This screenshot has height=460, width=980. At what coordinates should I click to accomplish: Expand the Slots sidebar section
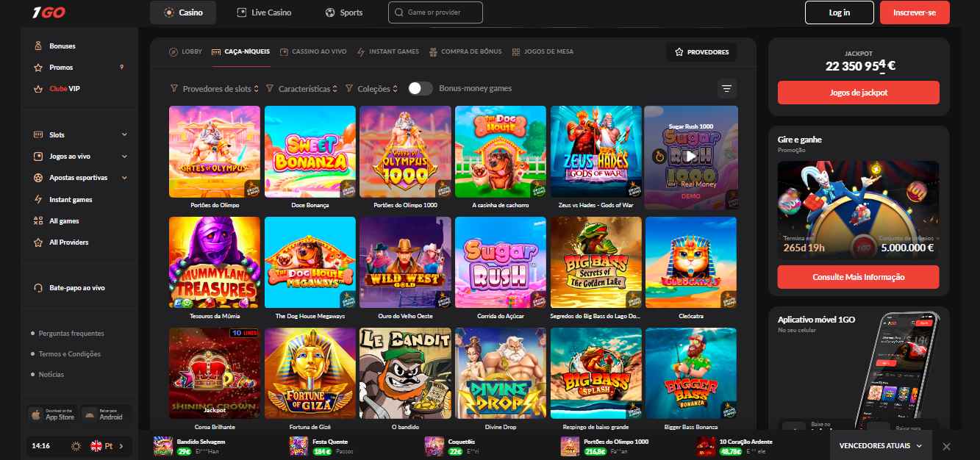[124, 135]
